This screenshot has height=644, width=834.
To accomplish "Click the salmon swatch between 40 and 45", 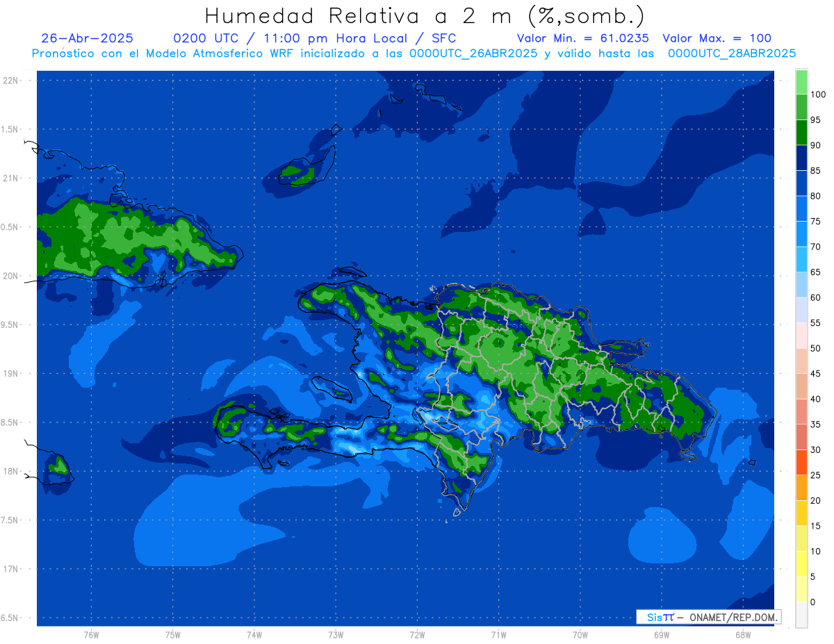I will 801,386.
